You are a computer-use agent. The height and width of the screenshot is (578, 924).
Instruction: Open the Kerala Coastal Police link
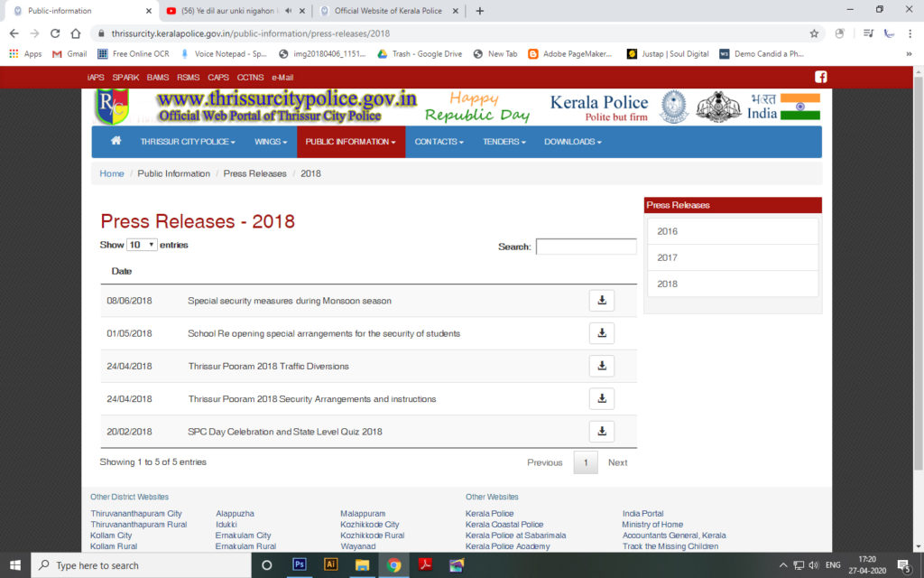504,525
